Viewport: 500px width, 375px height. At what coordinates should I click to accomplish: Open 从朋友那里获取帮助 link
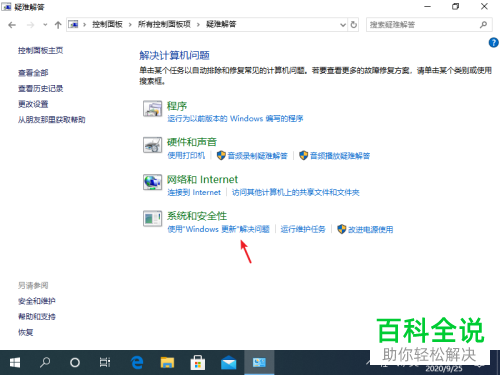(52, 120)
